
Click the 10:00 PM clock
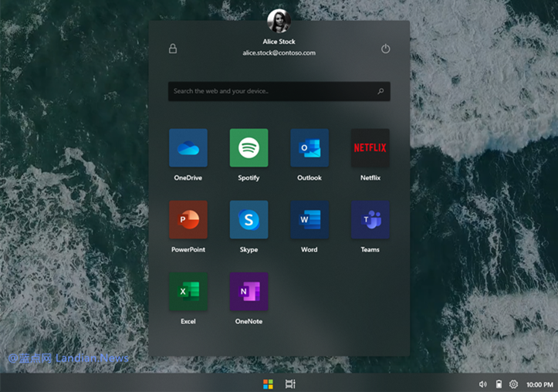tap(539, 384)
